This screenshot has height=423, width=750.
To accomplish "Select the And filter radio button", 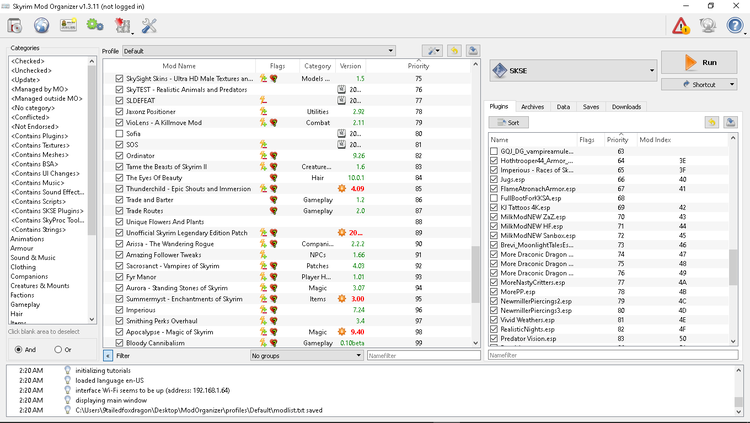I will [x=19, y=349].
